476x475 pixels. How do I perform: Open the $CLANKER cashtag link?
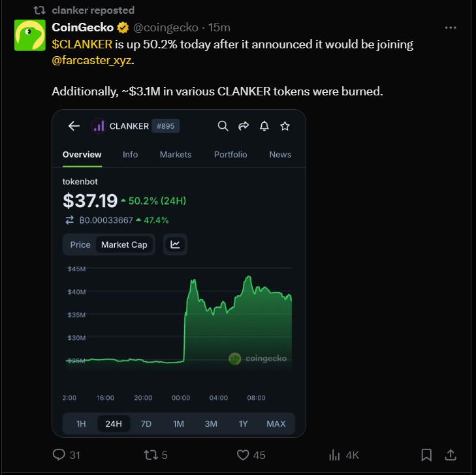(82, 44)
